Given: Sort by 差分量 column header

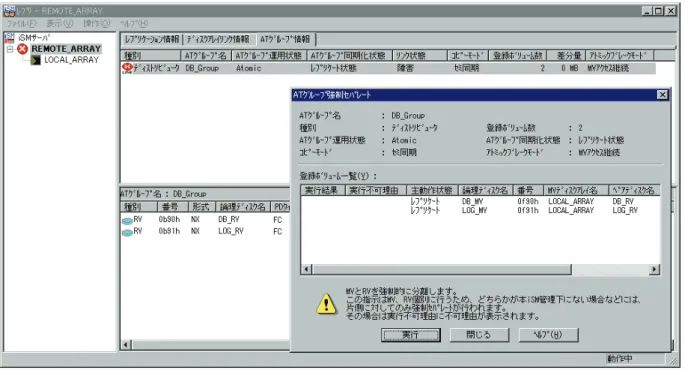Looking at the screenshot, I should click(566, 55).
